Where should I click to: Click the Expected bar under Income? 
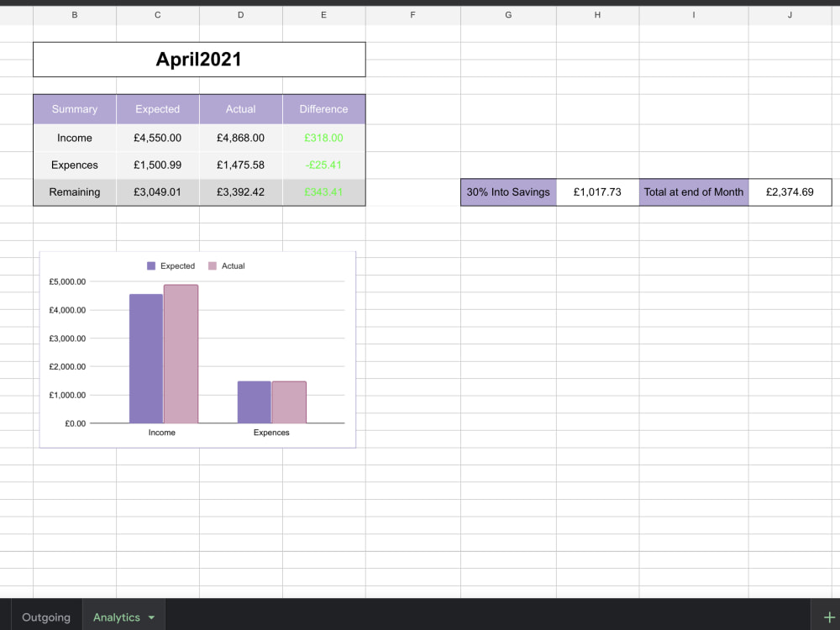[144, 357]
